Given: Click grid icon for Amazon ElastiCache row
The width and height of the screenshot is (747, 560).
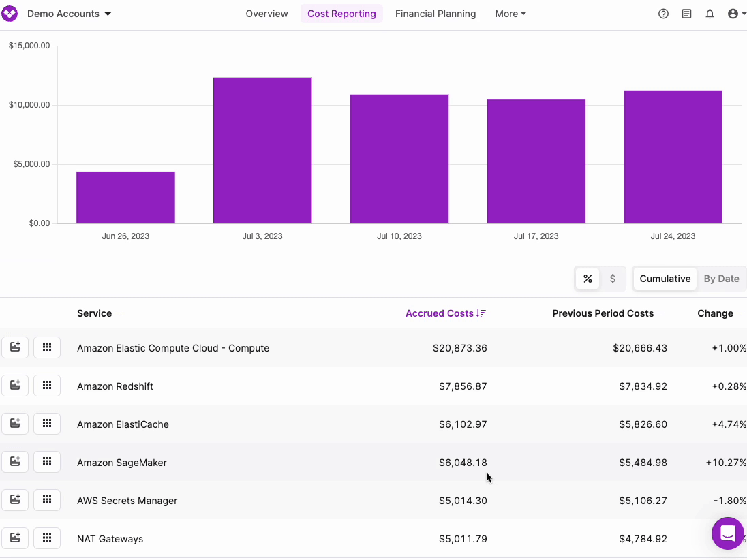Looking at the screenshot, I should [47, 424].
